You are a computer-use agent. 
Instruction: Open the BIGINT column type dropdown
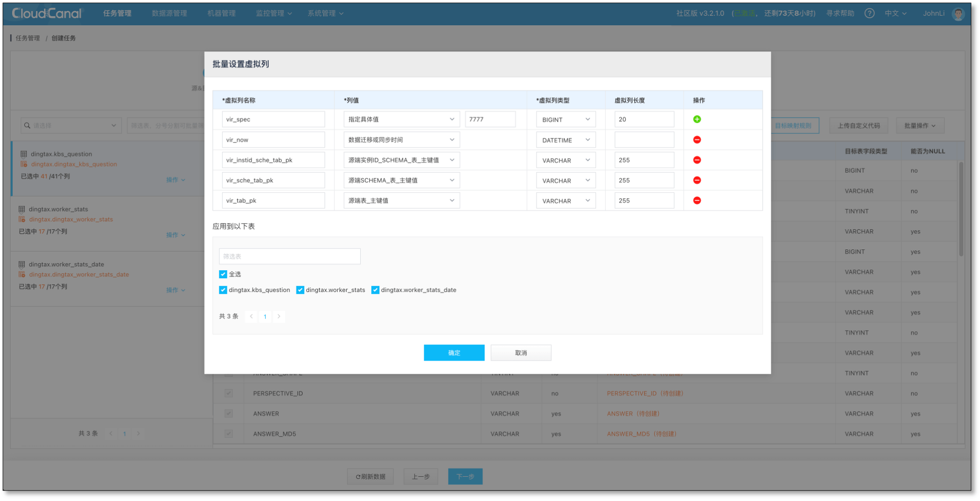[x=565, y=120]
